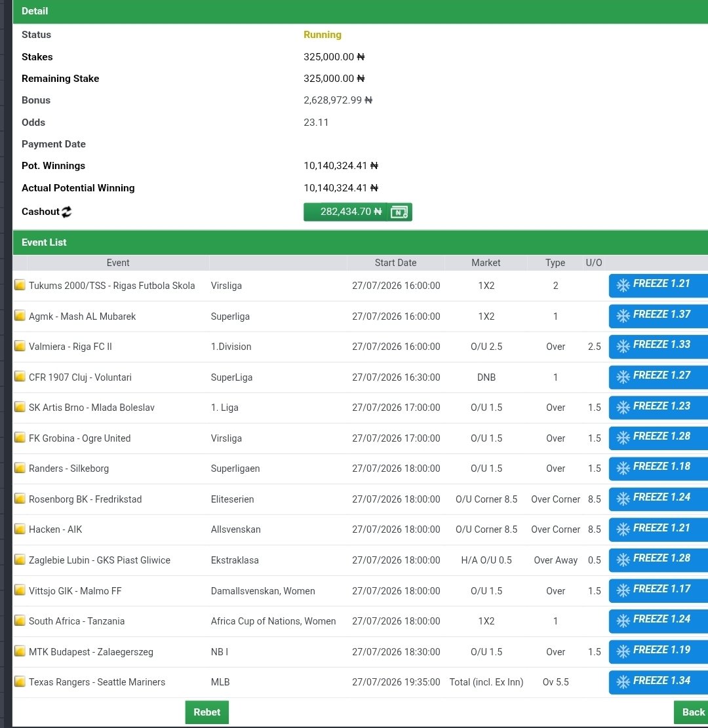Click the 282,434.70 cashout amount button

[345, 212]
